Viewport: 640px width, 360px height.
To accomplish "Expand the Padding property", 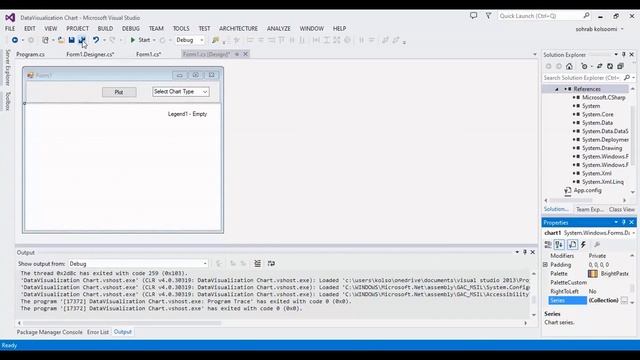I will (545, 265).
